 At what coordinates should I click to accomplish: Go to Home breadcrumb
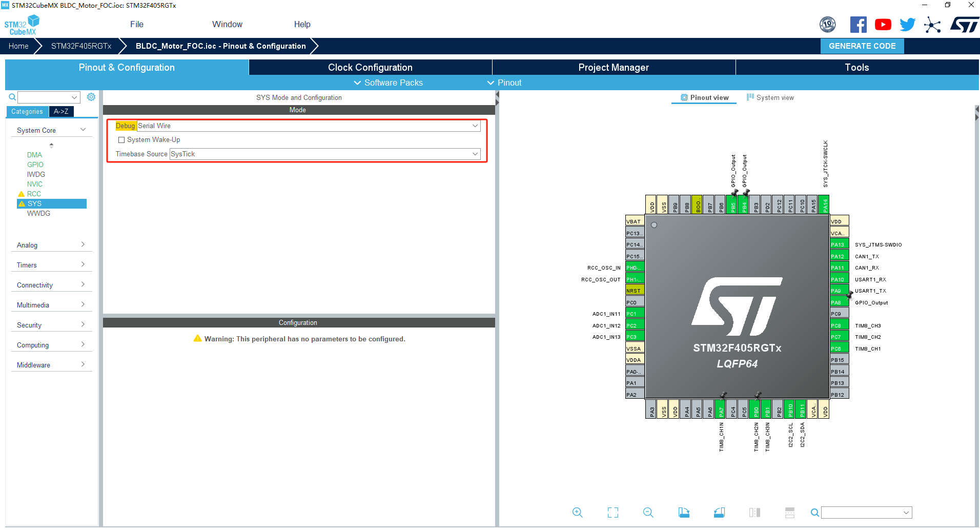click(18, 46)
